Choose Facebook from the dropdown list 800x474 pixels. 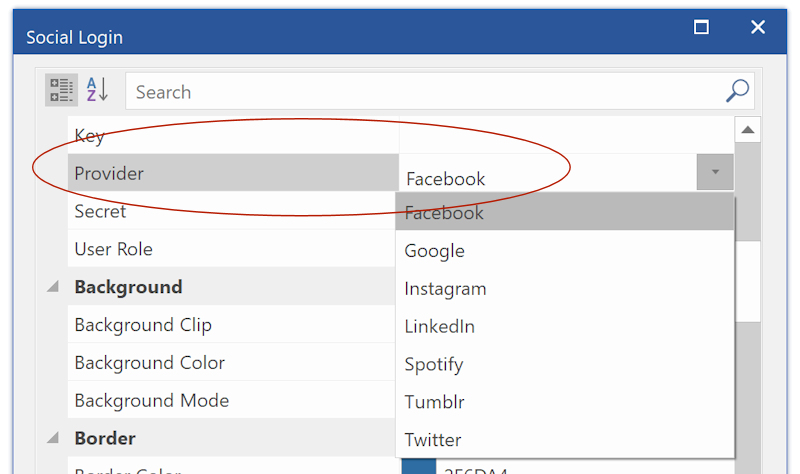click(565, 212)
